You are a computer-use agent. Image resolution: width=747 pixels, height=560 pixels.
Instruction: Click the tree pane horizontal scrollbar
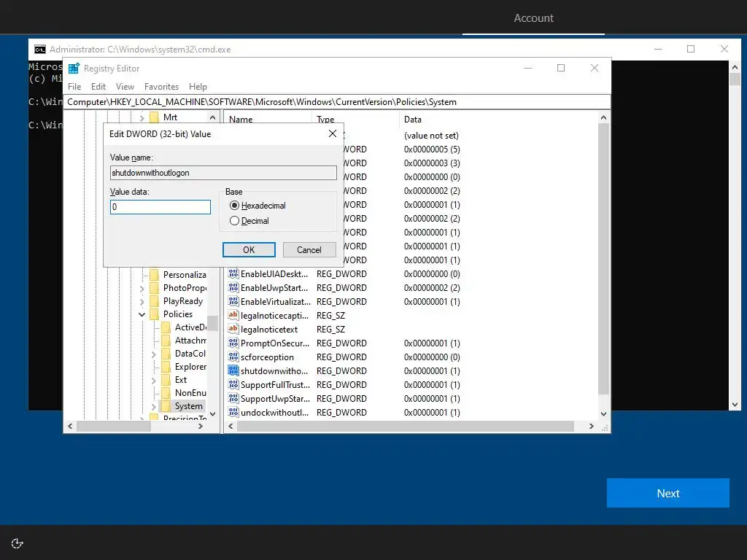[x=113, y=426]
